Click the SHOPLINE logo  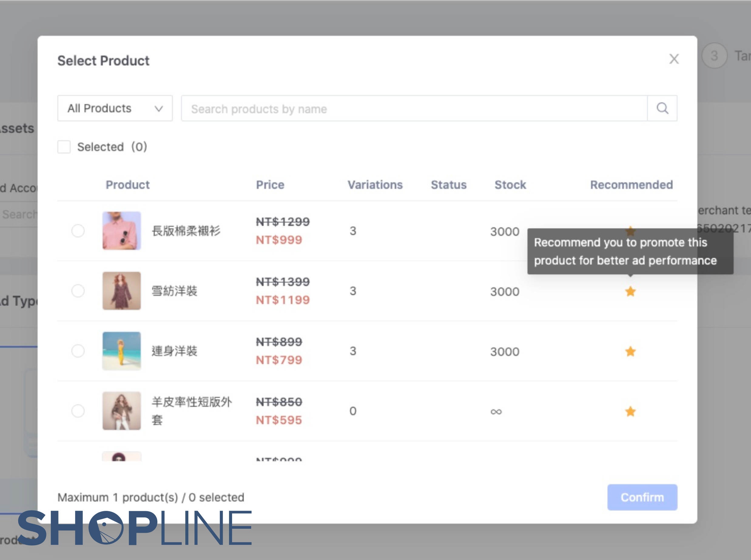pos(135,528)
